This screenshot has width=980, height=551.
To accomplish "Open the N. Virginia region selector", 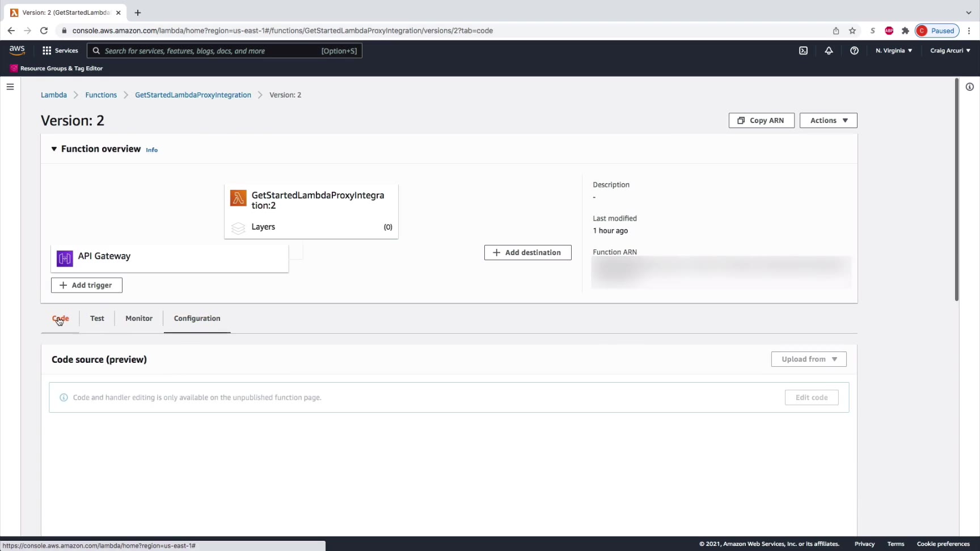I will tap(894, 50).
